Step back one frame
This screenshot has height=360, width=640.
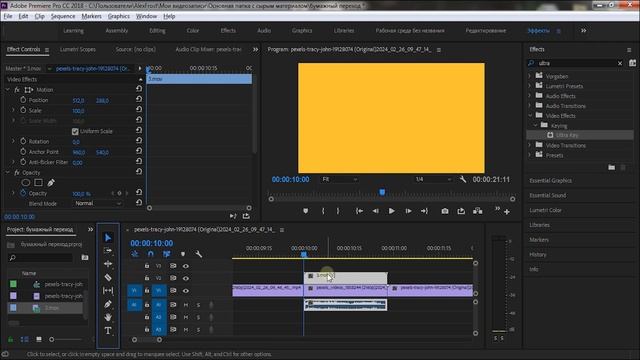(x=376, y=211)
